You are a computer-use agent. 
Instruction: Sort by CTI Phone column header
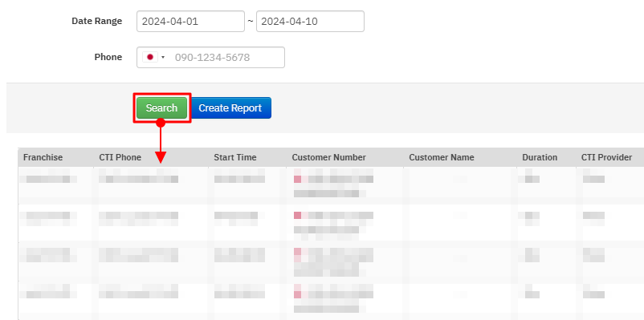pyautogui.click(x=120, y=157)
